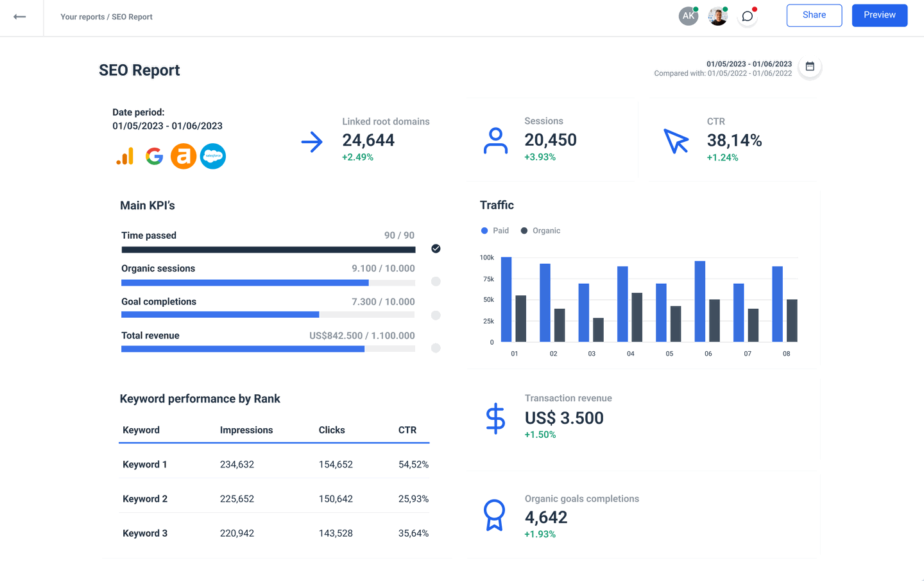Check the circle next to Organic sessions
Screen dimensions: 924x581
[x=436, y=282]
